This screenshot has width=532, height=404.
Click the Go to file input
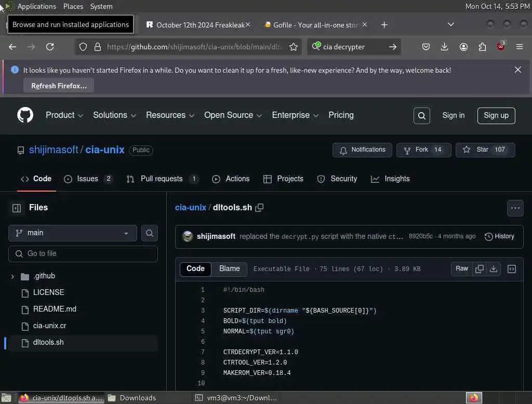point(83,254)
